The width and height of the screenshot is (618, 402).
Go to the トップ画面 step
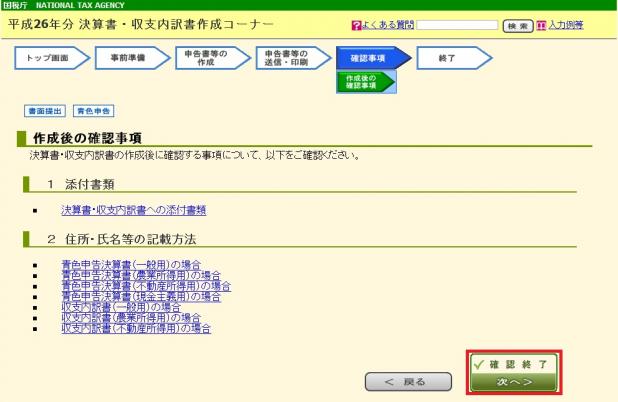click(48, 59)
